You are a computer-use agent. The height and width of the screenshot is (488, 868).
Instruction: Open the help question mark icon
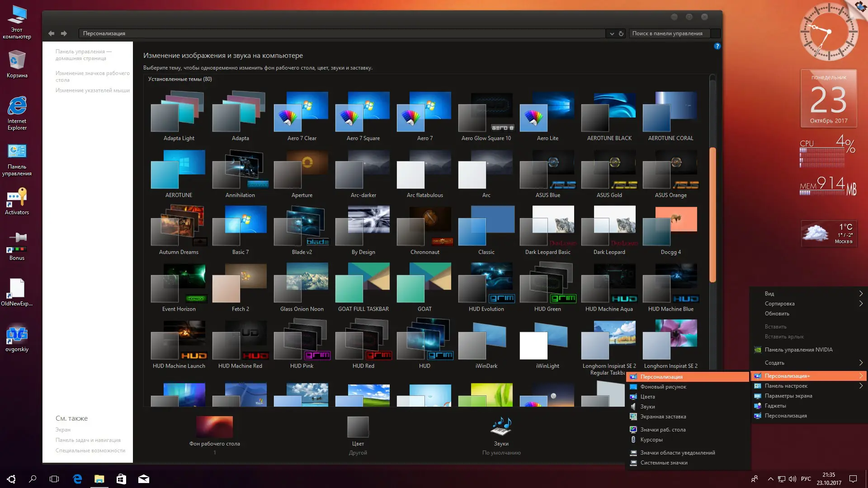click(x=717, y=46)
